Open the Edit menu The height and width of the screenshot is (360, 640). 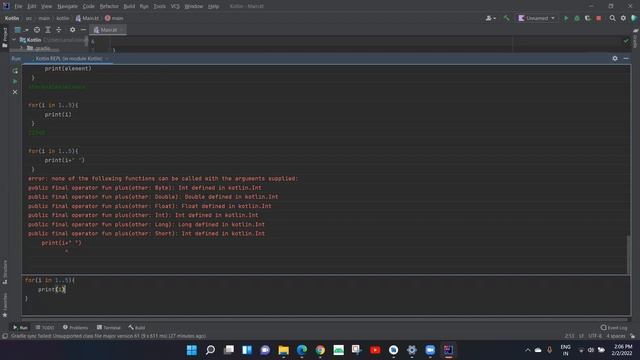(x=32, y=7)
